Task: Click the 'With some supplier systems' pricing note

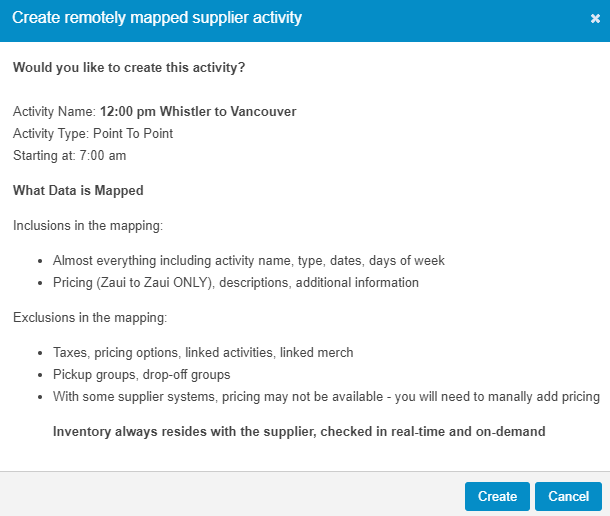Action: pyautogui.click(x=326, y=397)
